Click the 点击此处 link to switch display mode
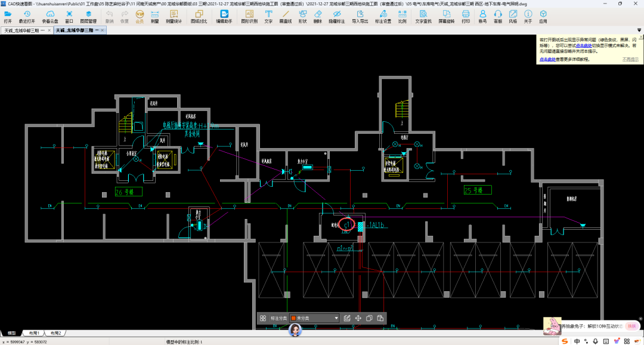 pos(584,45)
